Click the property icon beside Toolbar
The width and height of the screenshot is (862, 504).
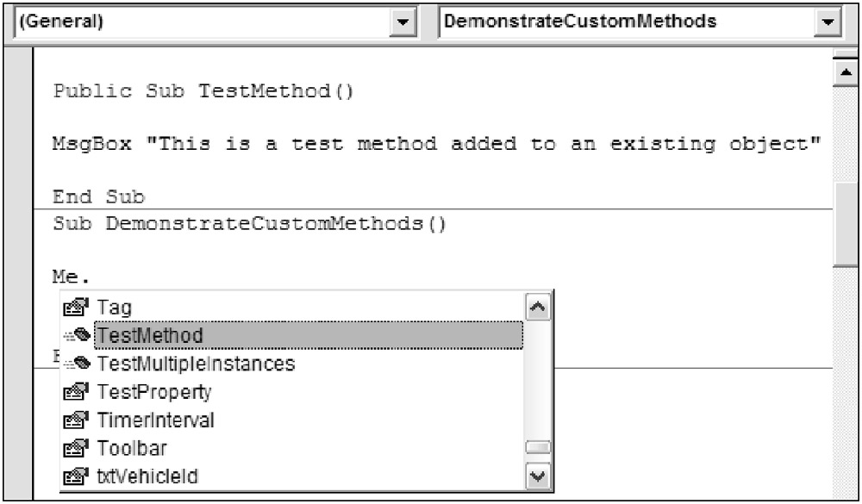point(77,449)
